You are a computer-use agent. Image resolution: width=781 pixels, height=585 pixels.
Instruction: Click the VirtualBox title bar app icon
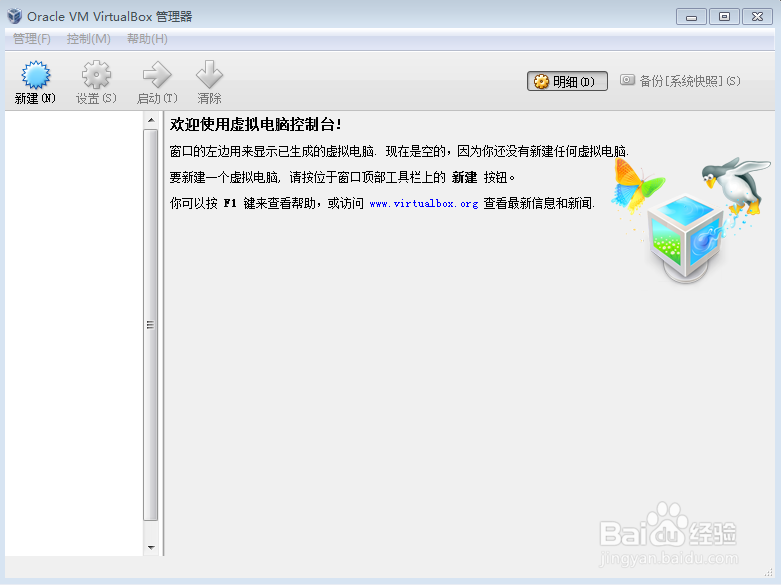14,16
